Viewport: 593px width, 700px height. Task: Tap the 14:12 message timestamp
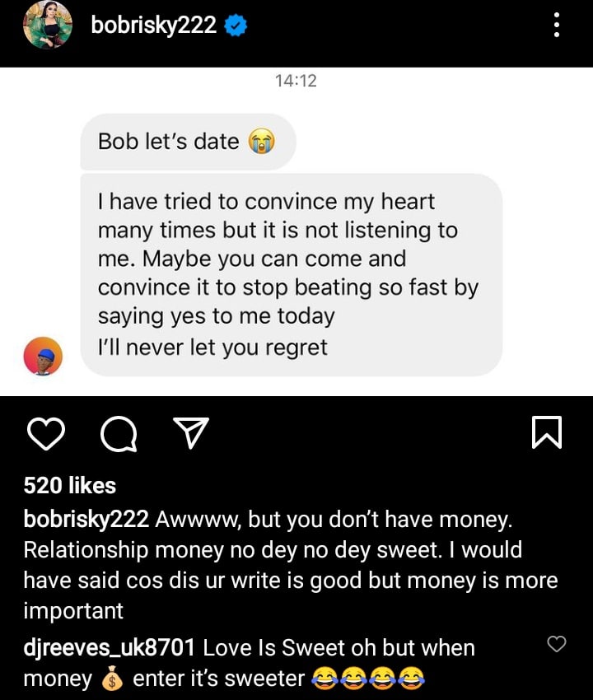click(x=295, y=81)
